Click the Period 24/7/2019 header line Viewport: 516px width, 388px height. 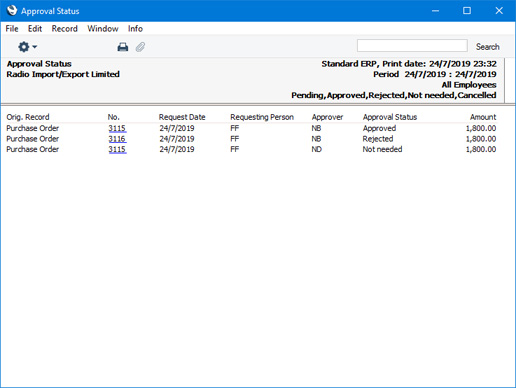(x=435, y=74)
